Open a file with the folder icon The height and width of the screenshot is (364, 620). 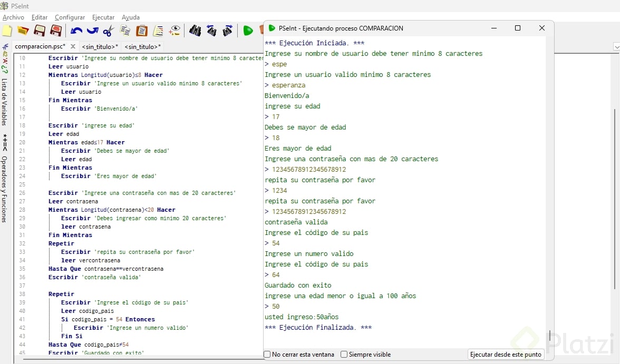pyautogui.click(x=23, y=31)
